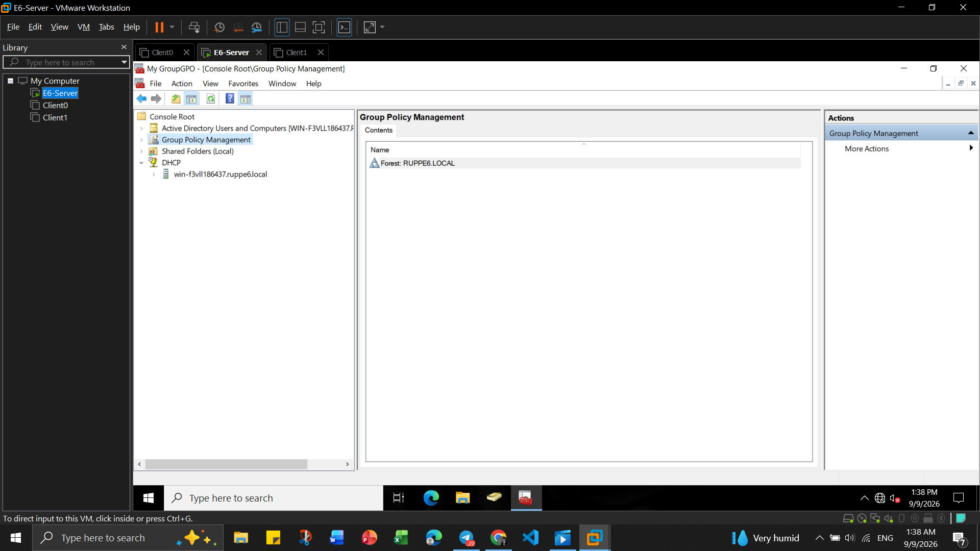
Task: Toggle Show/Hide Console Tree toolbar icon
Action: click(191, 99)
